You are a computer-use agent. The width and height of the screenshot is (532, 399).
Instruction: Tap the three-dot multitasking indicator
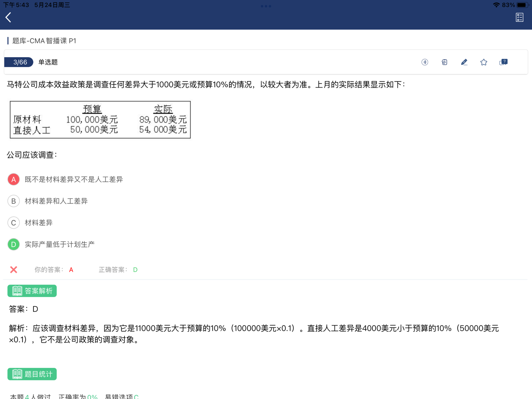tap(266, 6)
